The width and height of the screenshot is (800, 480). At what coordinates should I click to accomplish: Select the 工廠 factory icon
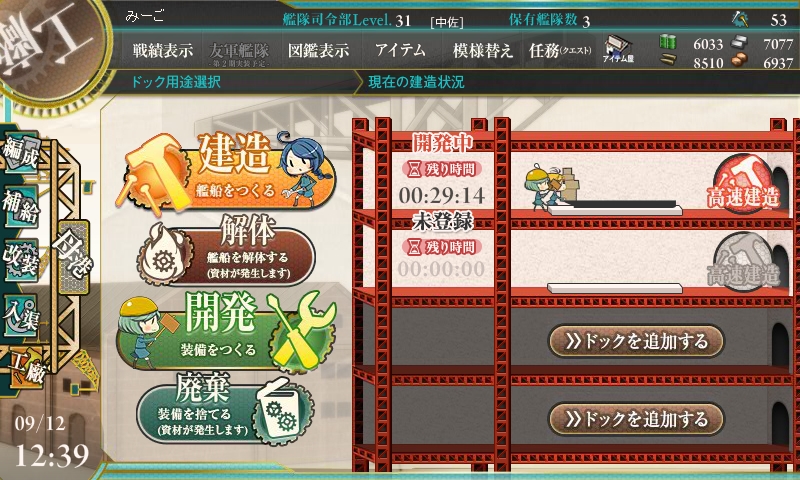[27, 368]
